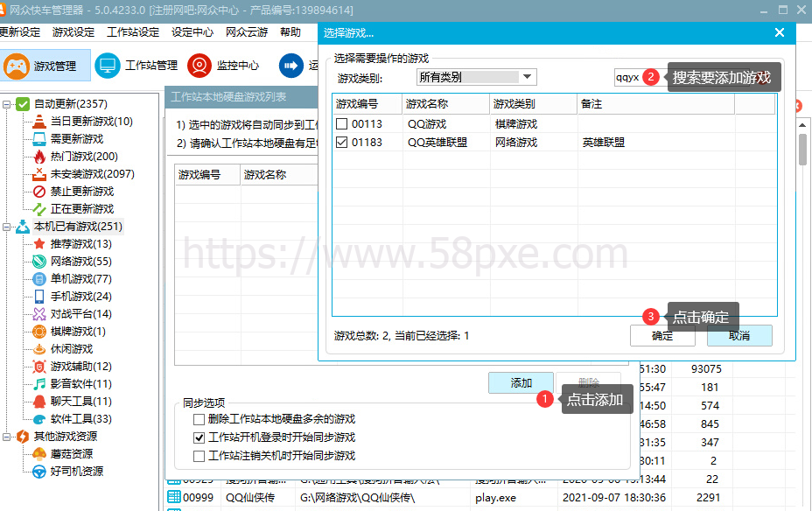This screenshot has width=812, height=511.
Task: Enable 删除工作站本地硬盘多余的游戏 option
Action: [199, 419]
